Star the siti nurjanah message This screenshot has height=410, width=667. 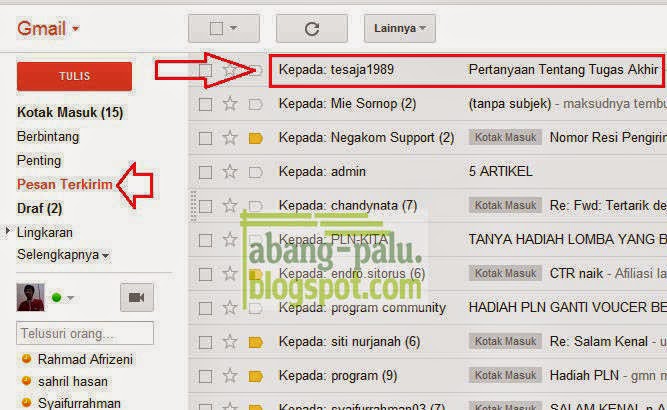coord(230,342)
